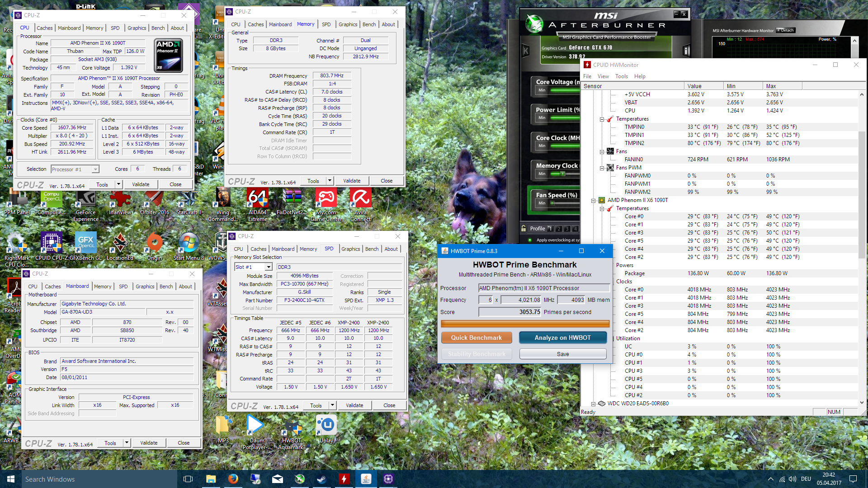Open Start Menu 8 desktop icon
Screen dimensions: 868x488
click(189, 247)
